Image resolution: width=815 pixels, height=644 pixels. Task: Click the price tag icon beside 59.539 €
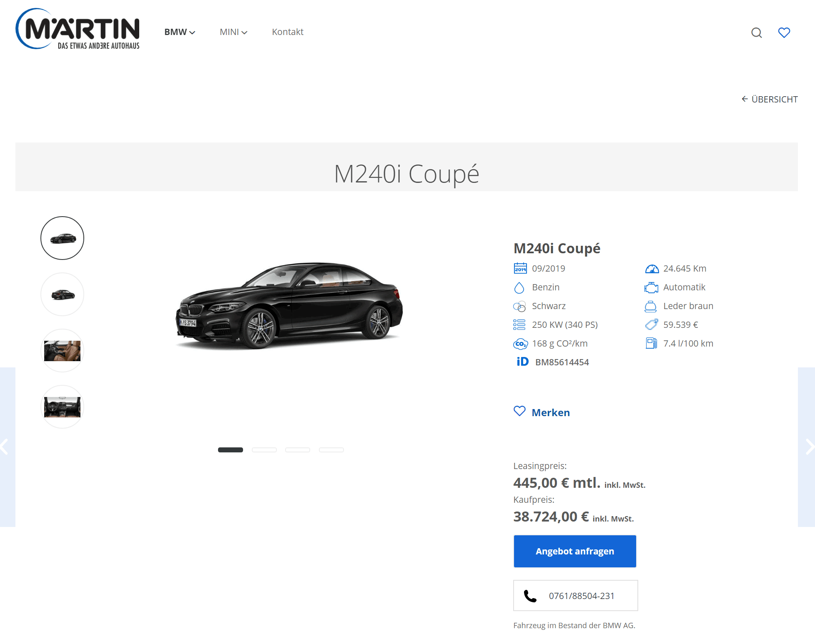pos(651,324)
